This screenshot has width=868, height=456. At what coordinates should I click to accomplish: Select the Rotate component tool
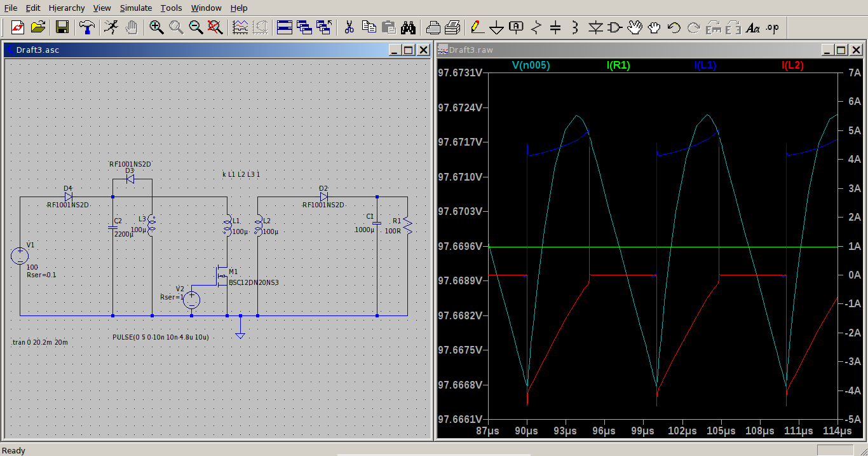tap(714, 27)
